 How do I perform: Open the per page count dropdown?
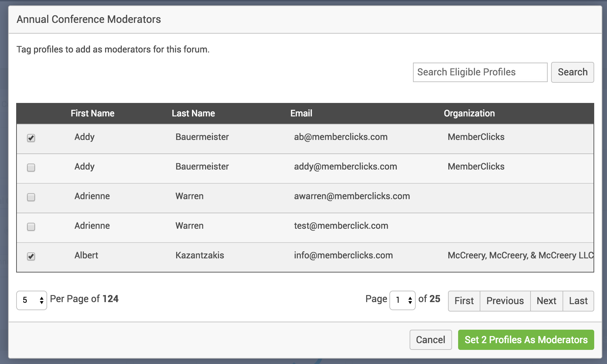(32, 300)
